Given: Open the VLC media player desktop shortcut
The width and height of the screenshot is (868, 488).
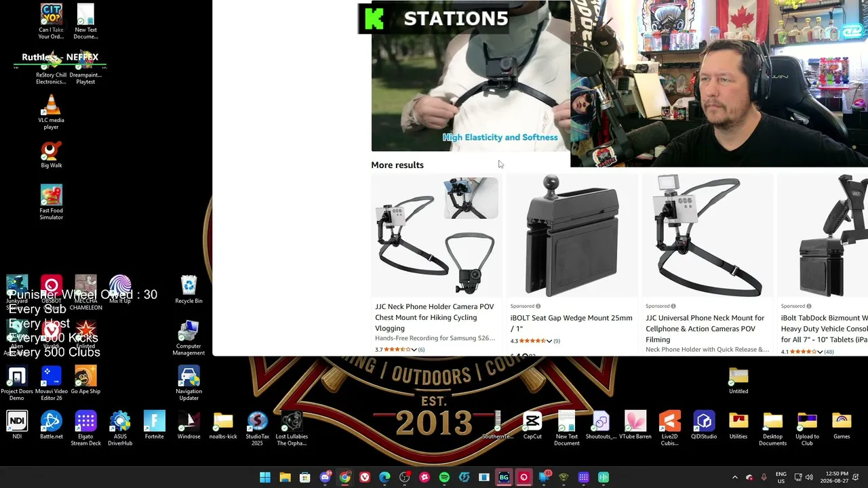Looking at the screenshot, I should (x=51, y=112).
